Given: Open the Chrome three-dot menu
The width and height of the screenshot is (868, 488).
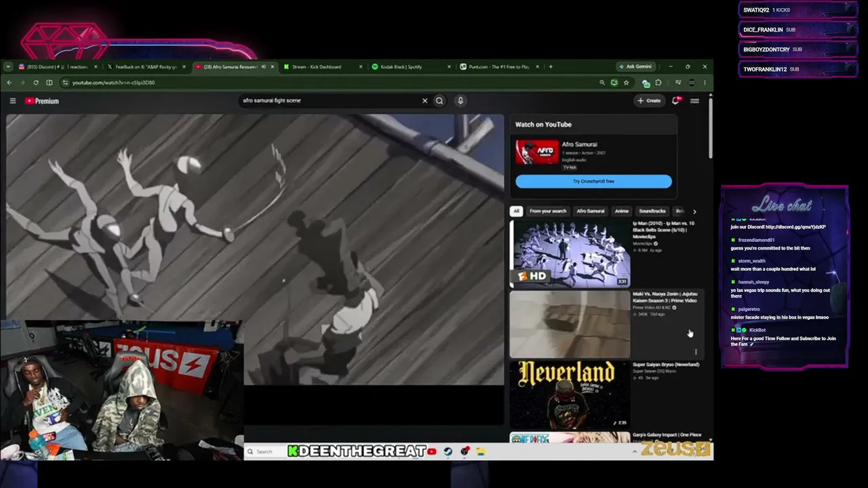Looking at the screenshot, I should tap(705, 83).
